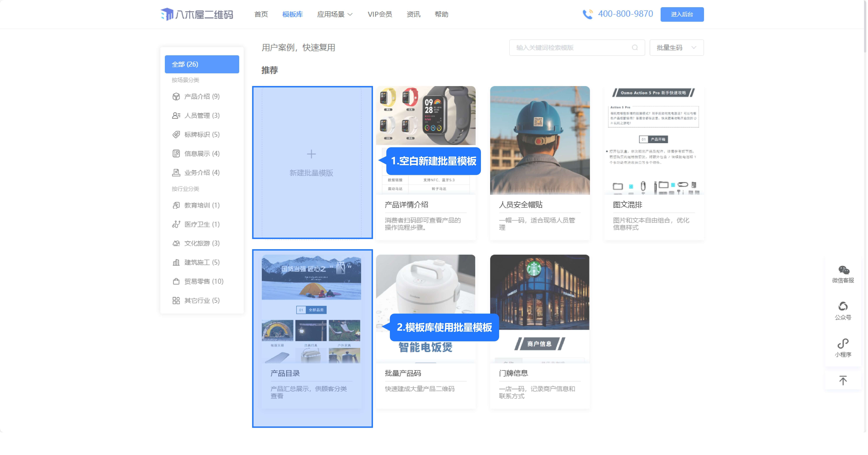Open the official account (公众号) icon
This screenshot has height=455, width=868.
point(843,306)
